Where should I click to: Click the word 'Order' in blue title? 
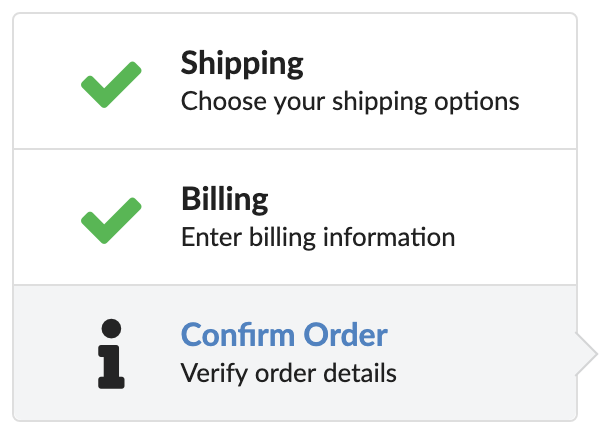pyautogui.click(x=345, y=334)
